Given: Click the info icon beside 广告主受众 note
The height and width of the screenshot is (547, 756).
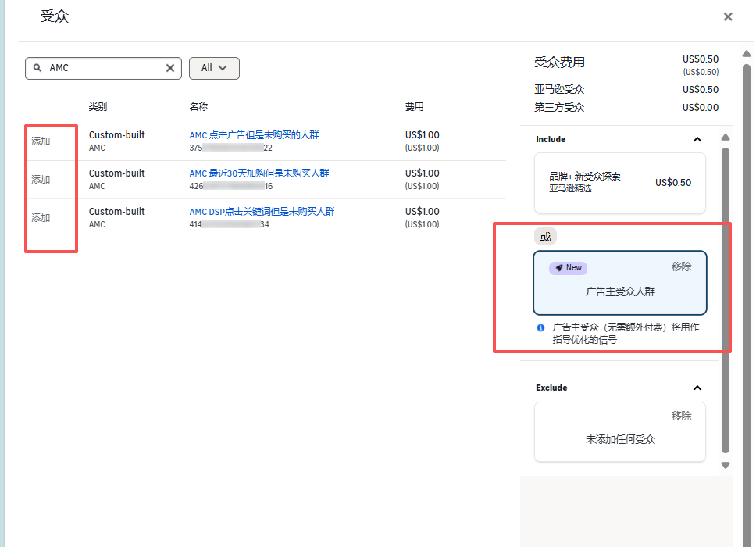Looking at the screenshot, I should [540, 327].
